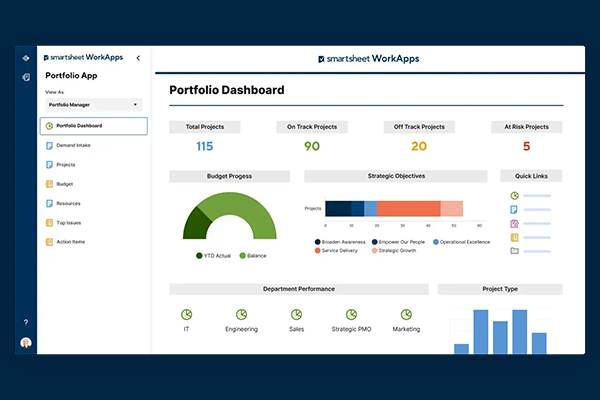
Task: Click the orange Service Delivery bar segment
Action: pyautogui.click(x=408, y=208)
